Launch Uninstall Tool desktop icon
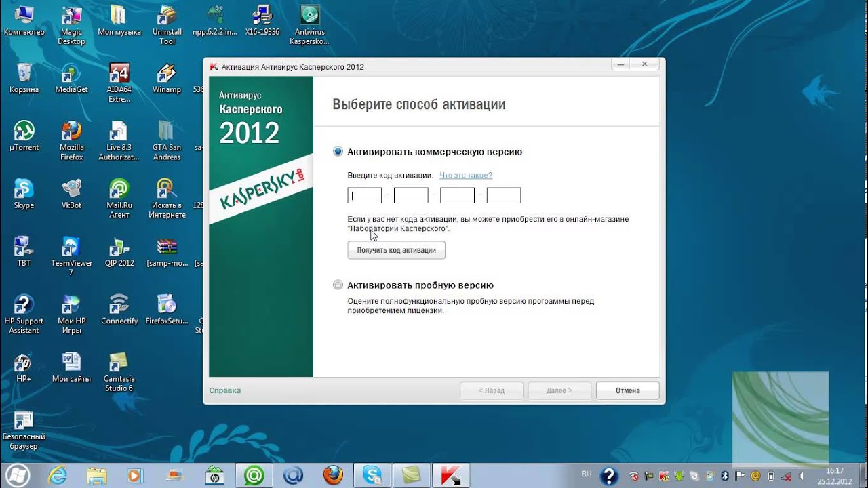The width and height of the screenshot is (868, 488). [x=167, y=26]
